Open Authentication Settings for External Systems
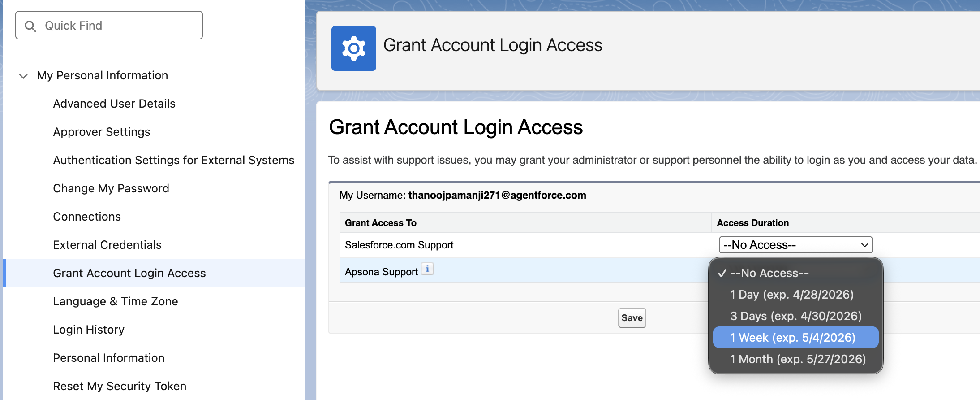Image resolution: width=980 pixels, height=400 pixels. (x=174, y=160)
